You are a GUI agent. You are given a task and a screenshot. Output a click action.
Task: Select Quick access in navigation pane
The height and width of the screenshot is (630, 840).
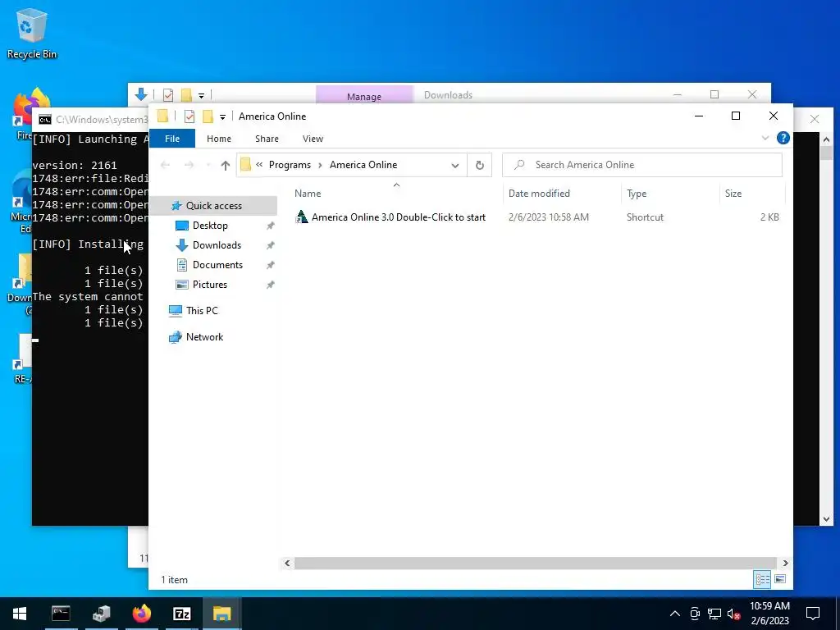(213, 206)
